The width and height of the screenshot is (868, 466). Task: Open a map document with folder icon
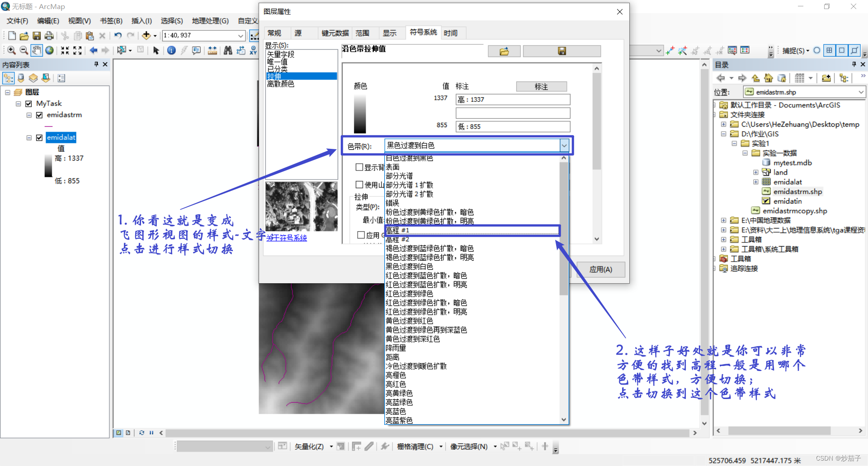tap(24, 36)
